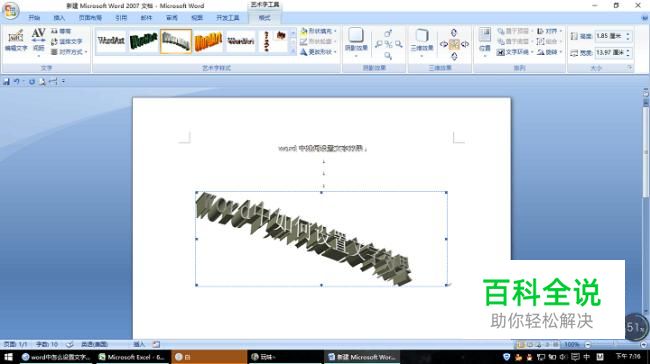Screen dimensions: 650x364
Task: Switch to Insert (插入) ribbon tab
Action: (59, 18)
